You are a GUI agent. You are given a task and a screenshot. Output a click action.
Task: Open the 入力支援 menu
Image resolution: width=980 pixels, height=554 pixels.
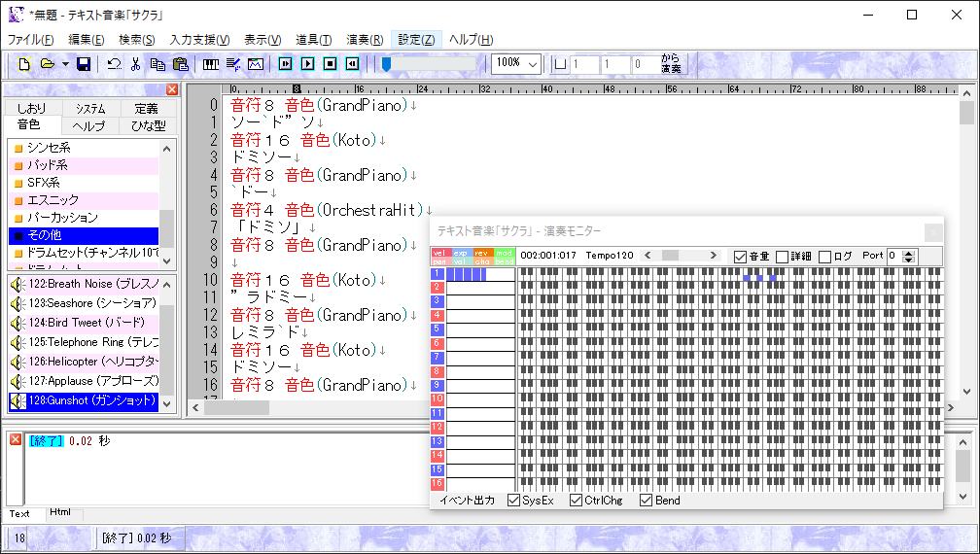click(x=200, y=39)
